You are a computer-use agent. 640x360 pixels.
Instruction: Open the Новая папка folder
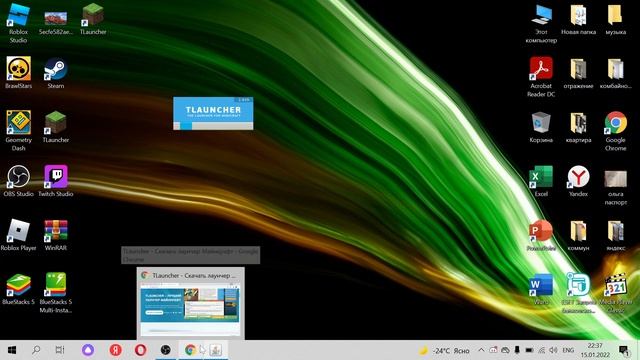coord(578,19)
